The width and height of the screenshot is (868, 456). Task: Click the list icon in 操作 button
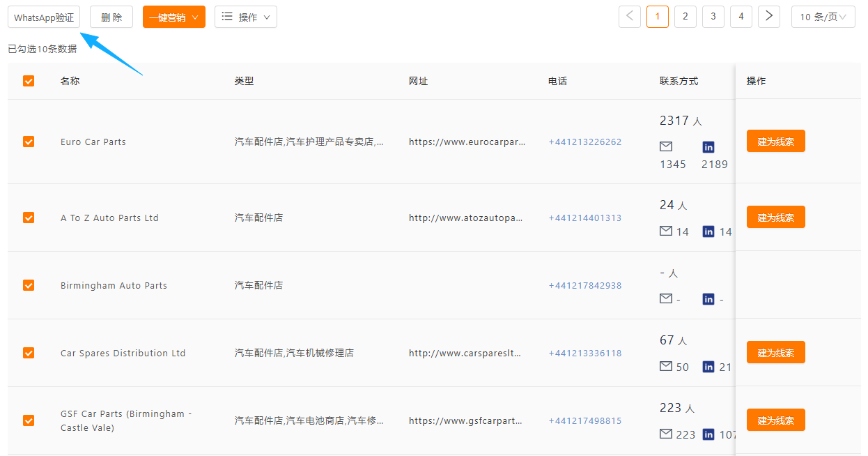(227, 17)
